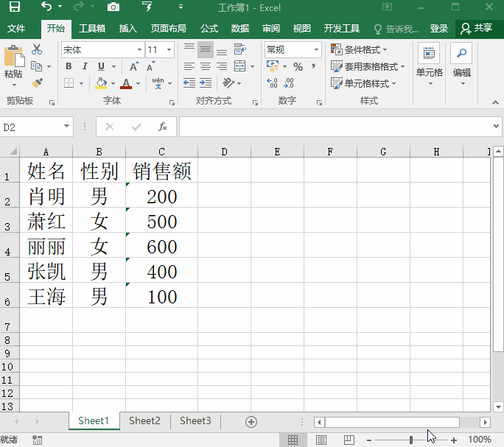The width and height of the screenshot is (504, 447).
Task: Apply percent style format
Action: [298, 66]
